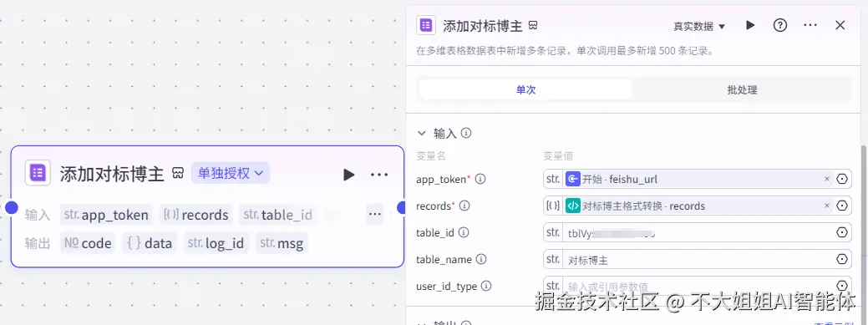Open variable picker for app_token field
This screenshot has width=868, height=325.
tap(842, 179)
